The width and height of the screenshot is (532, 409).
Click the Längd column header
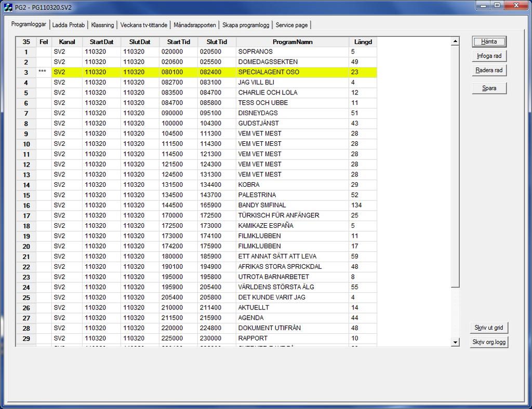click(x=363, y=42)
